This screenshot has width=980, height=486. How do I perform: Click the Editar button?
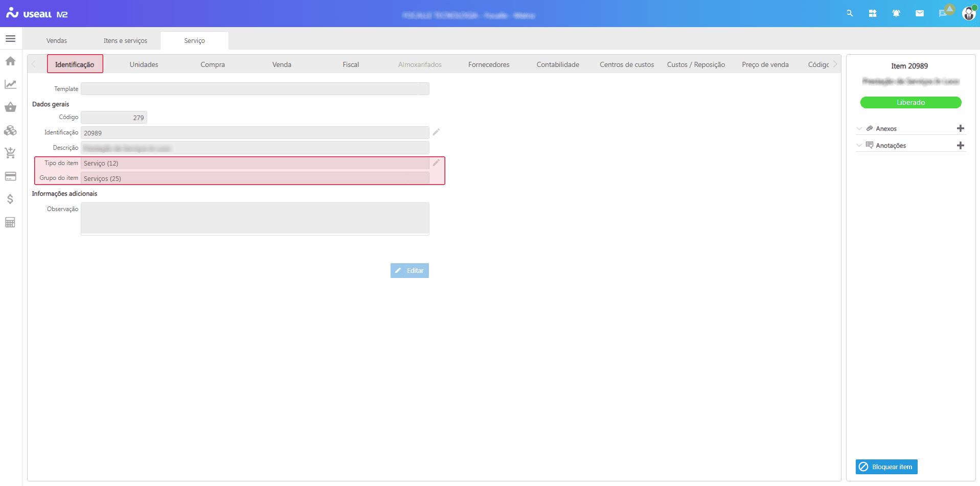coord(409,271)
